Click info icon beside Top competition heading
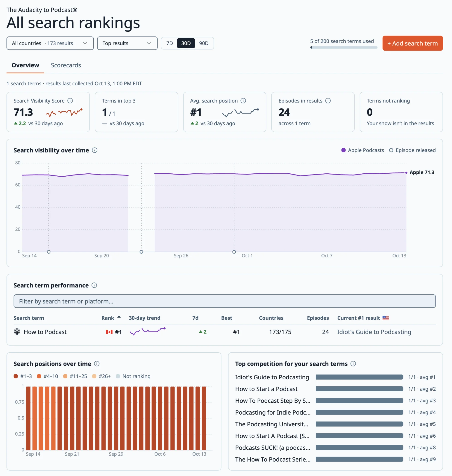Image resolution: width=452 pixels, height=476 pixels. (353, 364)
